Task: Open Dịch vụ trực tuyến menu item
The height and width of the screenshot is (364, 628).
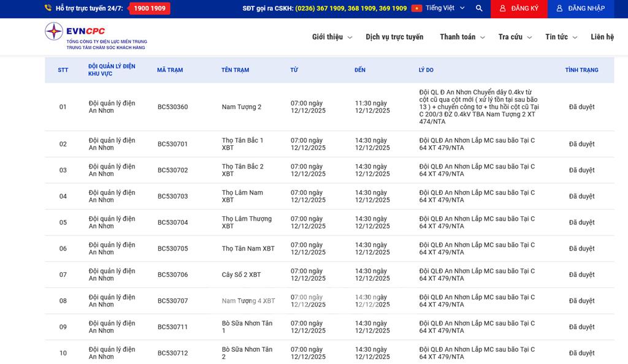Action: click(394, 37)
